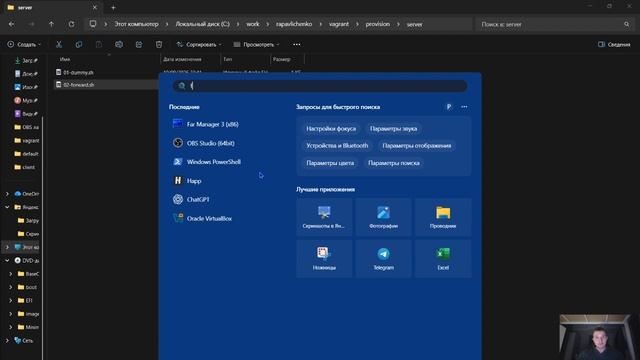The height and width of the screenshot is (360, 640).
Task: Go up one folder level in Explorer
Action: point(51,24)
